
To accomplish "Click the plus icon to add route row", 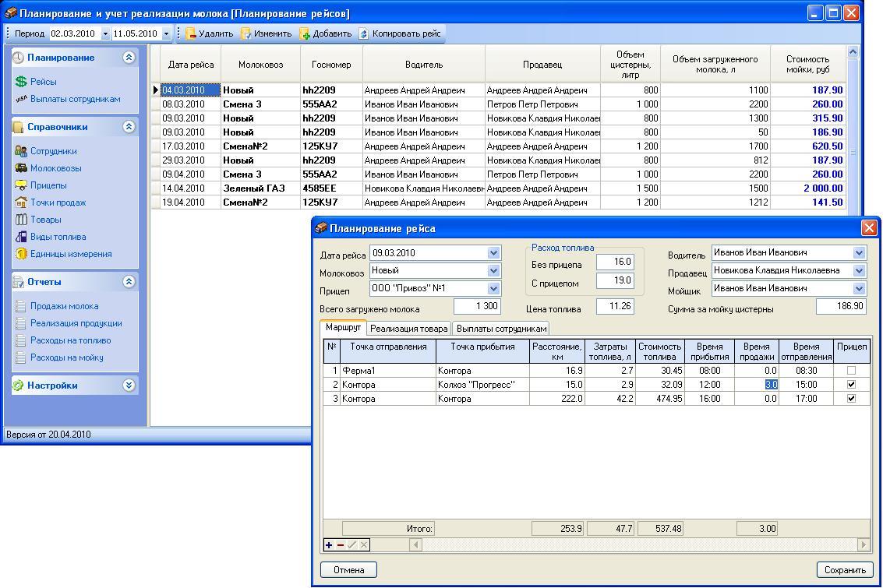I will pyautogui.click(x=329, y=545).
